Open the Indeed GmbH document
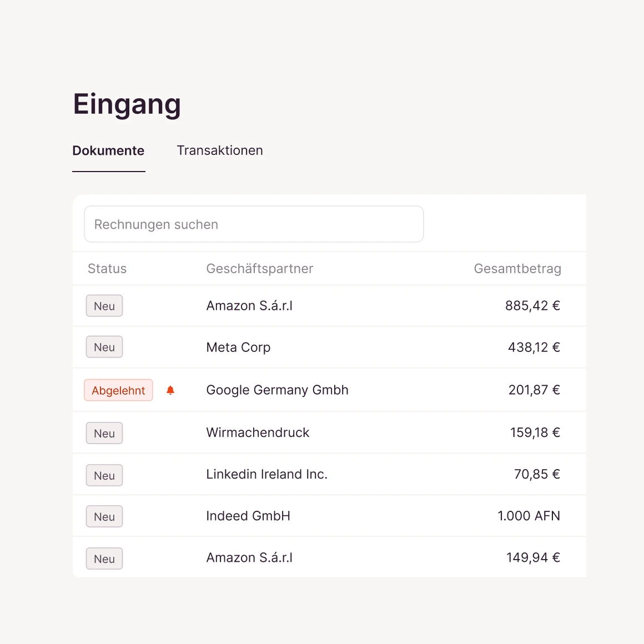Image resolution: width=644 pixels, height=644 pixels. point(248,516)
